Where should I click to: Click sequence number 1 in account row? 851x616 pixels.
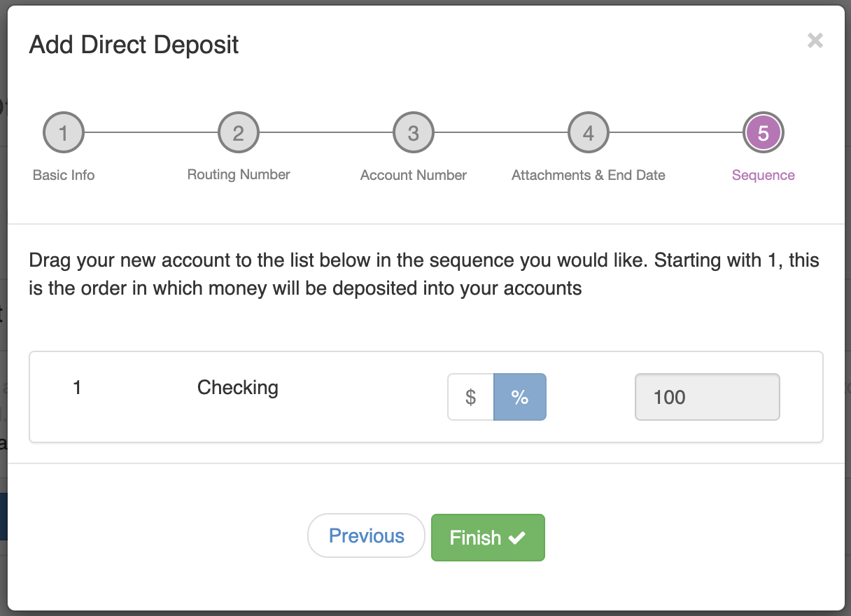pos(77,388)
